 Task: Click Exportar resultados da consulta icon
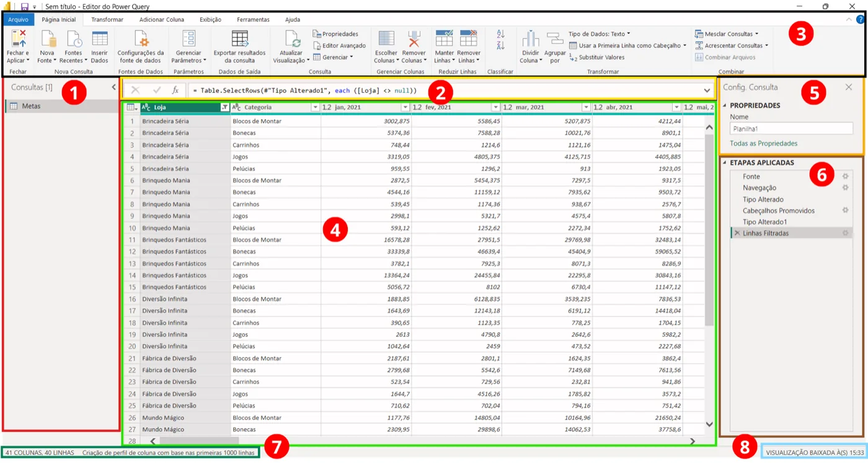[x=239, y=38]
